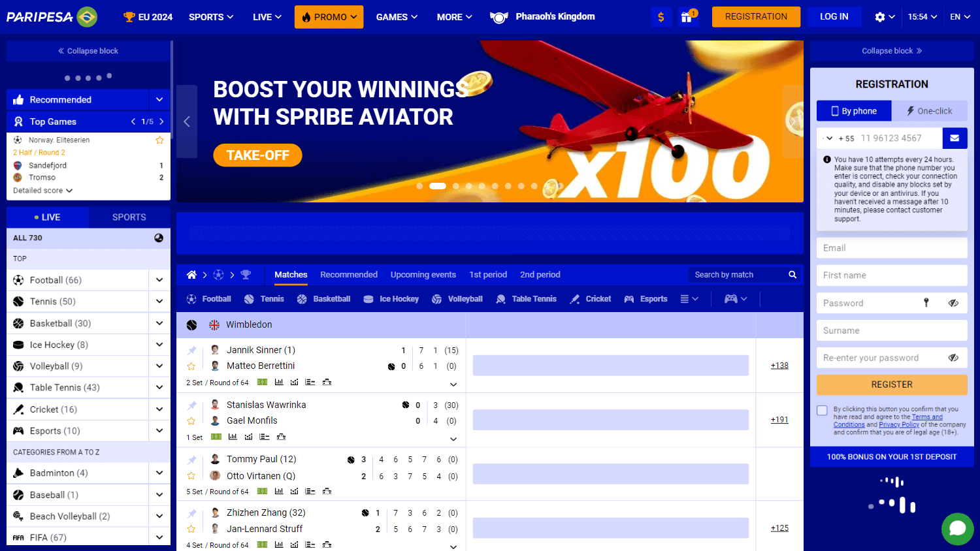Select One-click registration
980x551 pixels.
point(930,111)
